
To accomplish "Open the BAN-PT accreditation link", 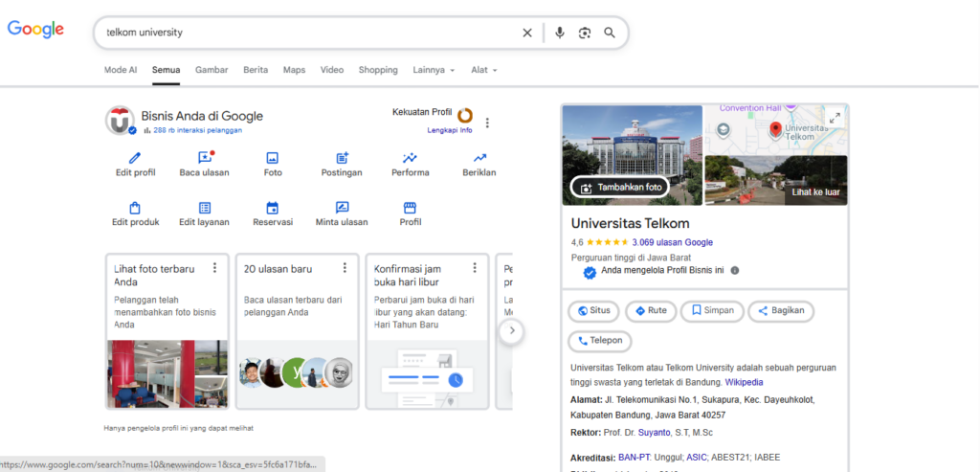I will (635, 458).
